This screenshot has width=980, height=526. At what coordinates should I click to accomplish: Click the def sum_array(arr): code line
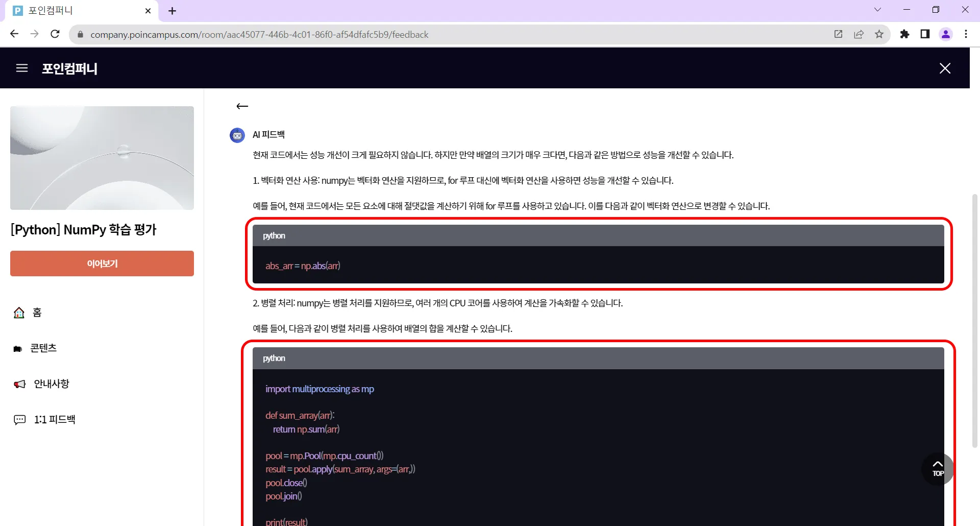pos(300,416)
